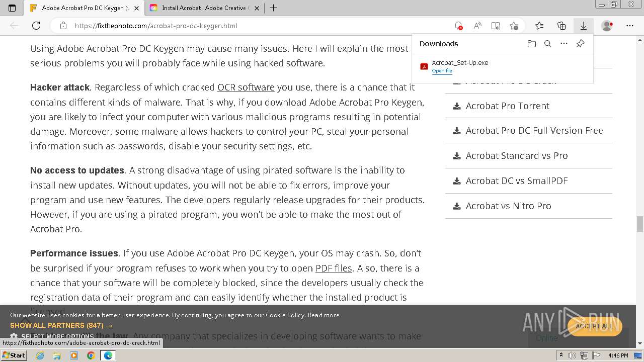644x362 pixels.
Task: Open a new tab with the plus button
Action: click(273, 8)
